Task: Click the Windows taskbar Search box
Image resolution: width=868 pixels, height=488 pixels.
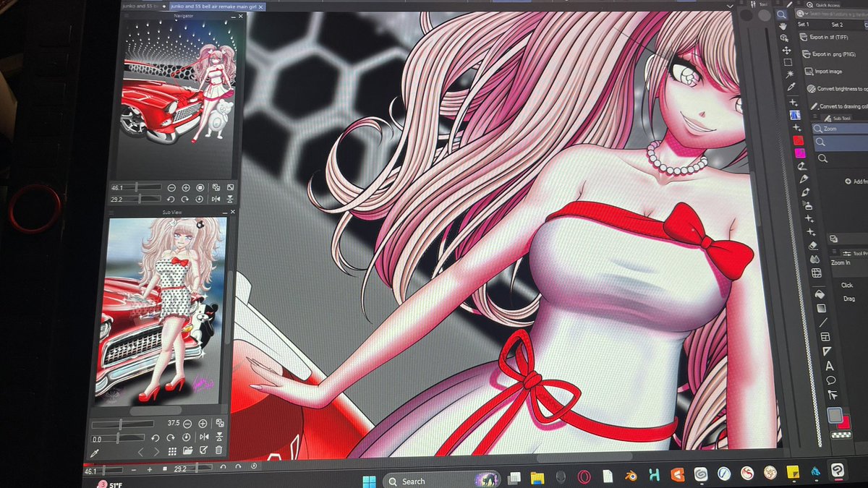Action: (441, 480)
